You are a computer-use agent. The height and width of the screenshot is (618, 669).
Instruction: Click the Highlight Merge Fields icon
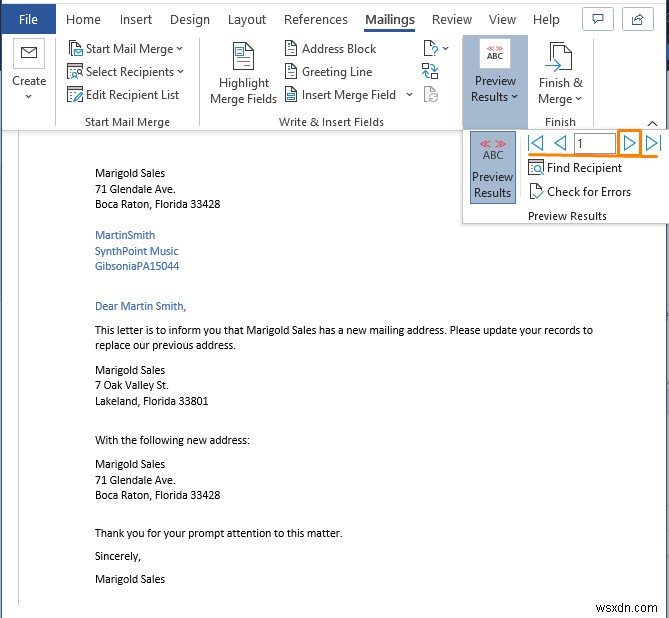[243, 56]
